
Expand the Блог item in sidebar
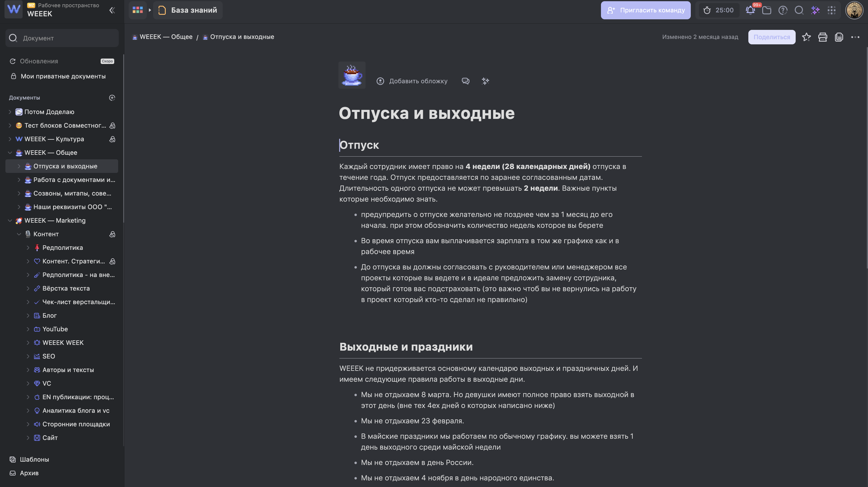pyautogui.click(x=28, y=315)
